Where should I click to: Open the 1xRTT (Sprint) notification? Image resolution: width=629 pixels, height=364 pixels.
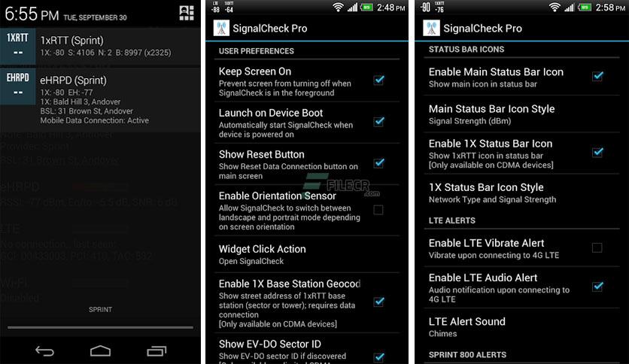[x=100, y=46]
